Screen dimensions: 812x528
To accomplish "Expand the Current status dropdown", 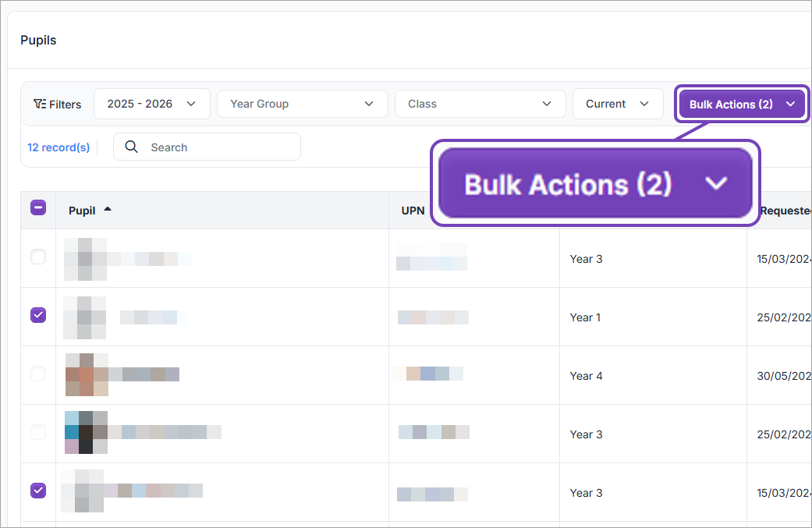I will click(x=617, y=104).
